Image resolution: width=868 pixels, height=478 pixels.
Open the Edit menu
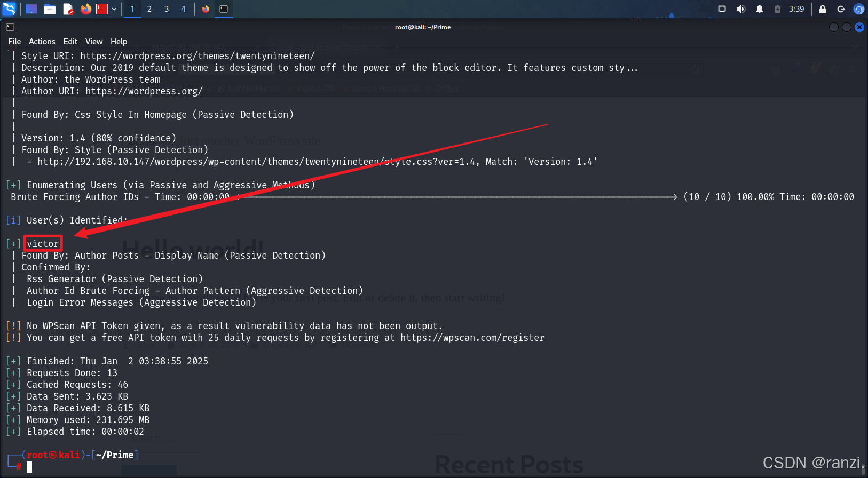70,42
